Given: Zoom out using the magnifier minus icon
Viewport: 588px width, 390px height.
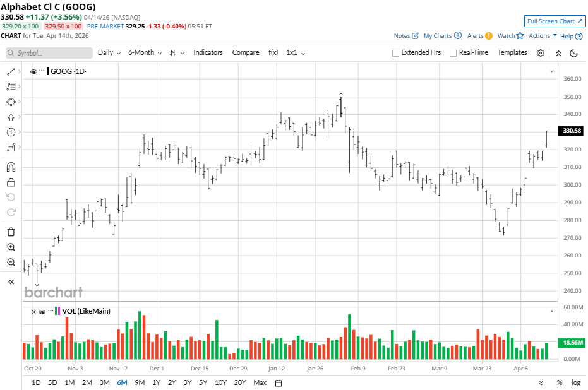Looking at the screenshot, I should (x=11, y=263).
